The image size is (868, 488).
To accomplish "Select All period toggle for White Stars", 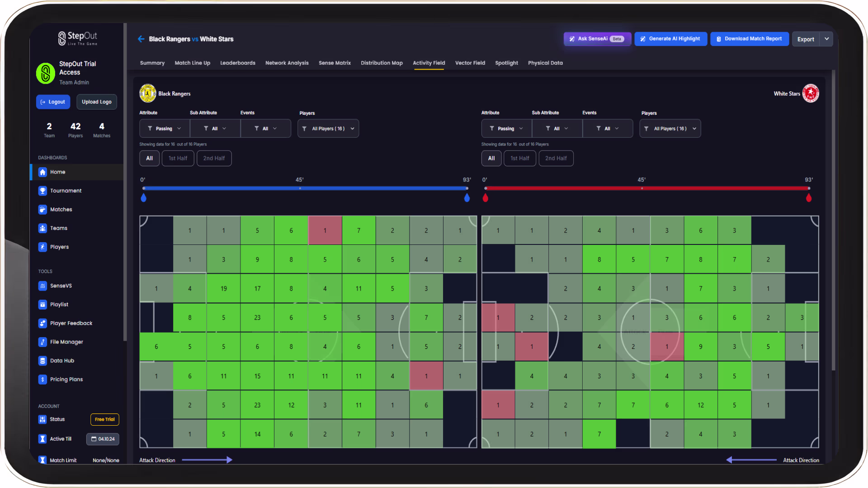I will click(x=491, y=159).
